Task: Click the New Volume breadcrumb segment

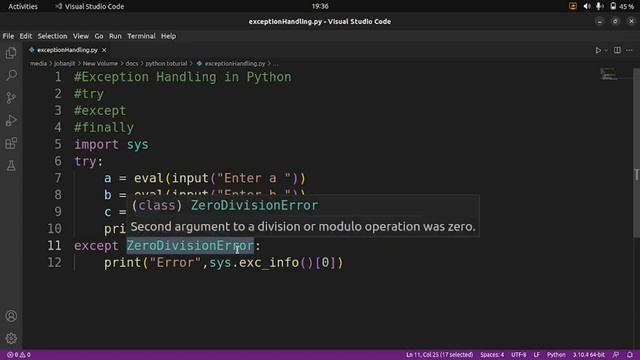Action: pos(100,64)
